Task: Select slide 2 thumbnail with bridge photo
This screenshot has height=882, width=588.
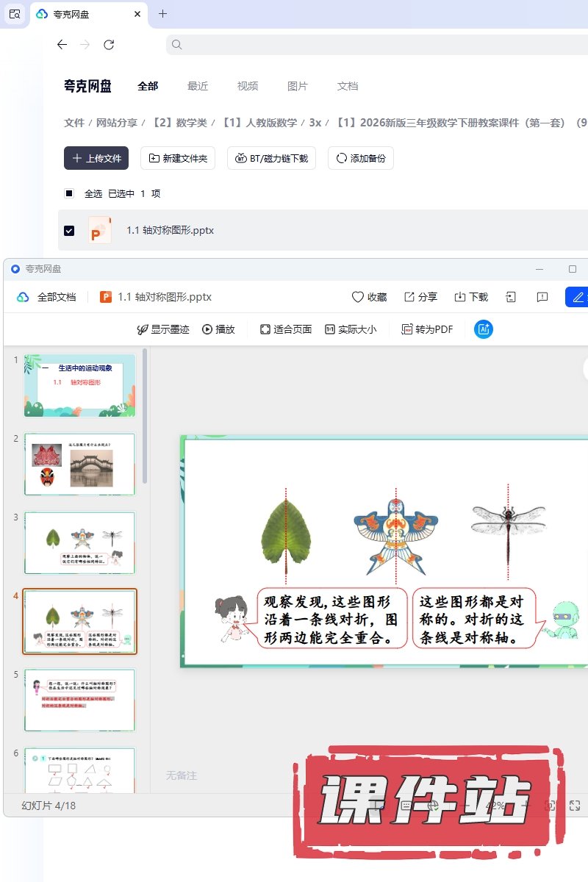Action: 79,464
